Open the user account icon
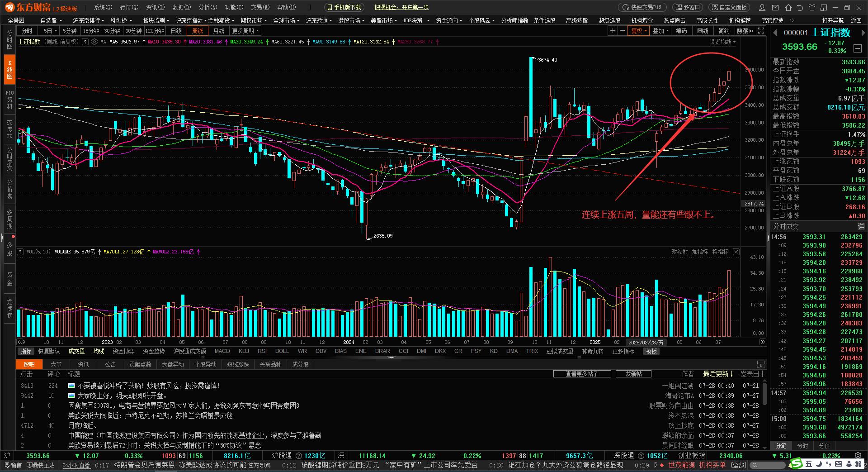The image size is (868, 472). (763, 8)
